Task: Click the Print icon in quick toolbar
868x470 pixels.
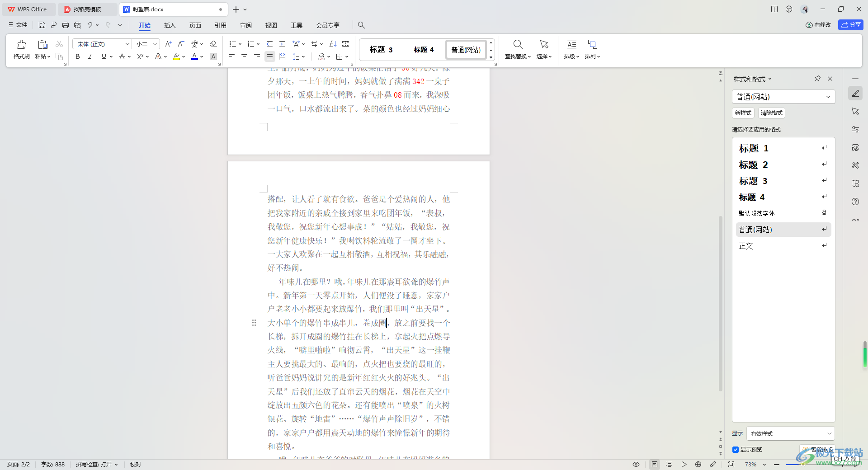Action: (x=66, y=25)
